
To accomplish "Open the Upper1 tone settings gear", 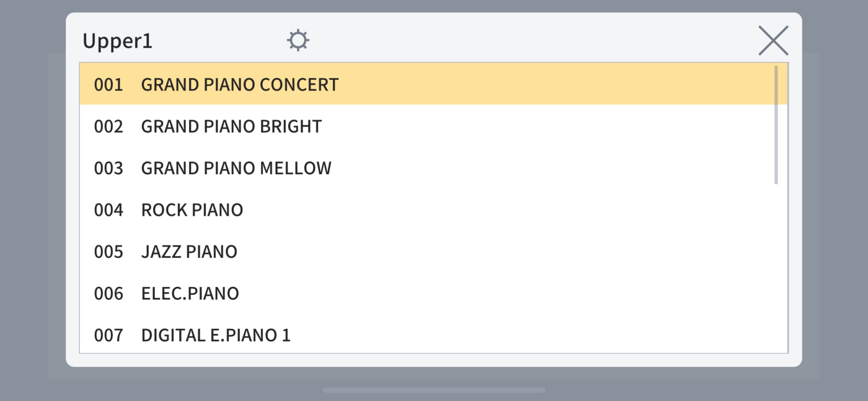I will click(x=298, y=40).
